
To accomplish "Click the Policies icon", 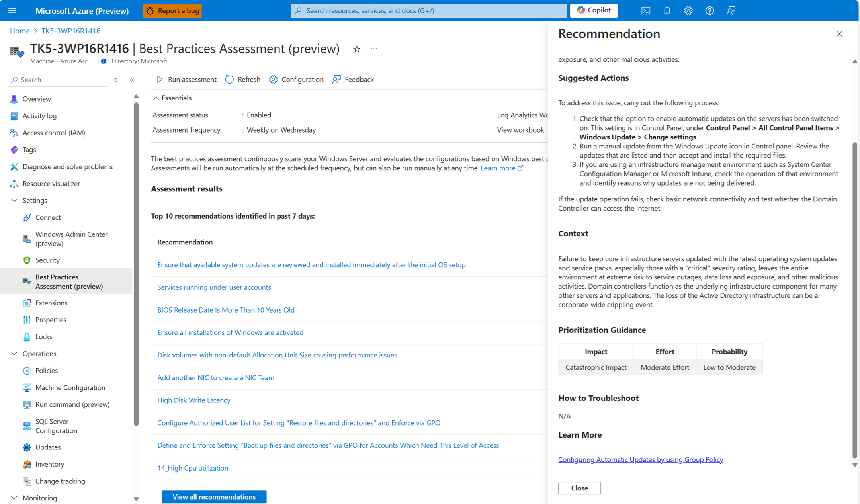I will point(27,371).
